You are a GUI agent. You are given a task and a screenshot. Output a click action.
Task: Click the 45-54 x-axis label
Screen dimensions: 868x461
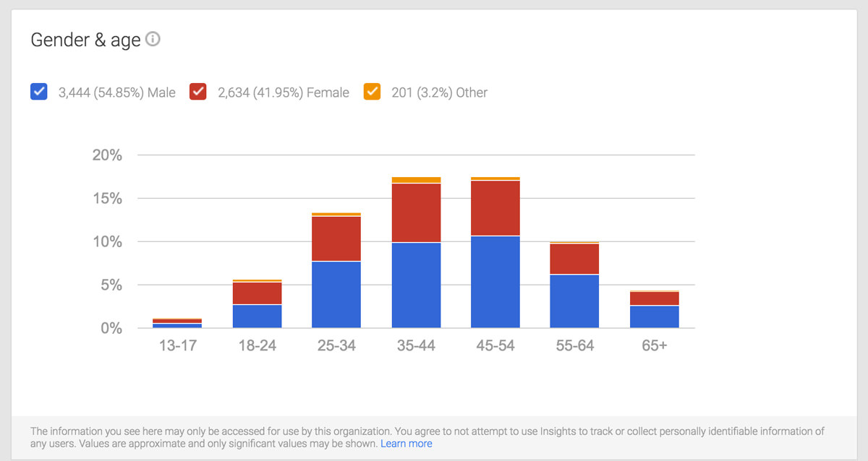[x=495, y=346]
